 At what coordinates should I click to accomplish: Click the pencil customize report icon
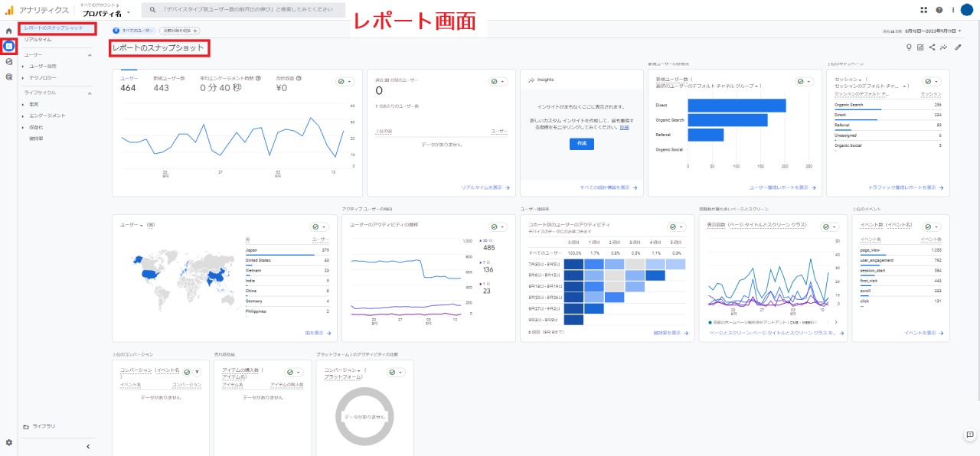tap(957, 47)
